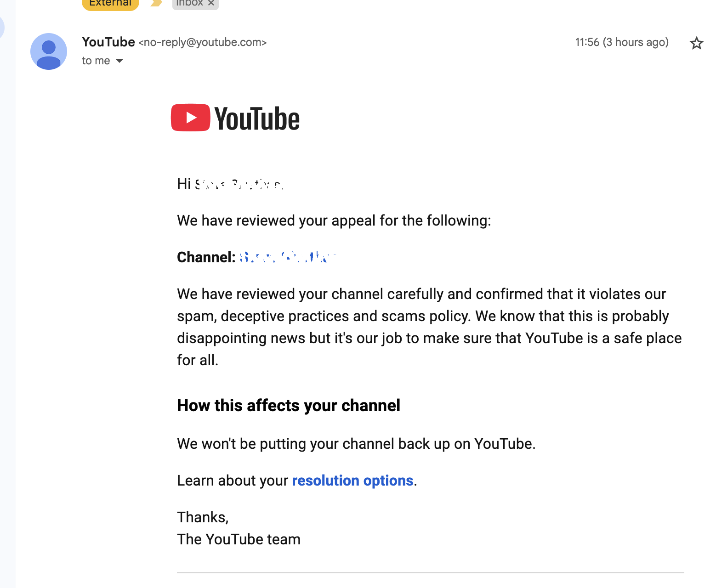Click the bold YouTube sender name
The width and height of the screenshot is (716, 588).
pos(108,42)
